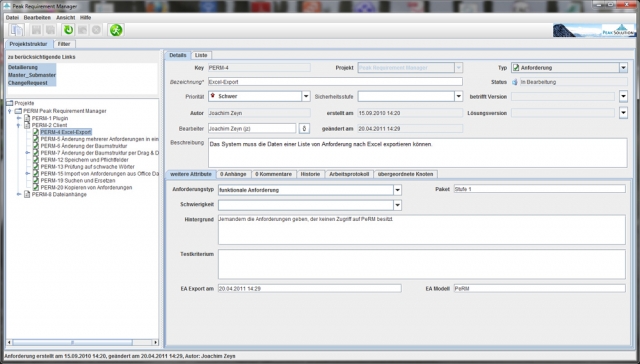Click the small button beside Bearbeiter field
The height and width of the screenshot is (364, 640).
304,129
